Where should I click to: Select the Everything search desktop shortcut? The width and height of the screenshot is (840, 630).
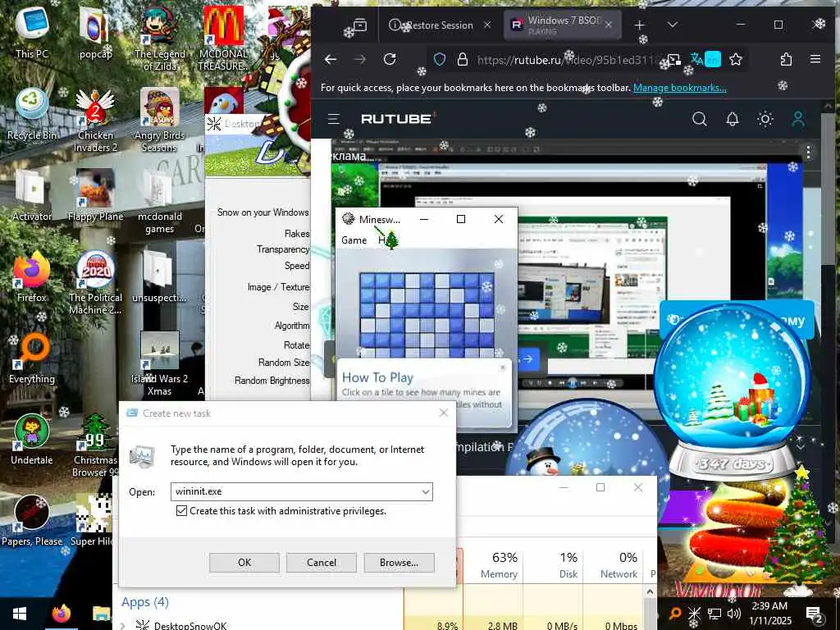click(32, 358)
